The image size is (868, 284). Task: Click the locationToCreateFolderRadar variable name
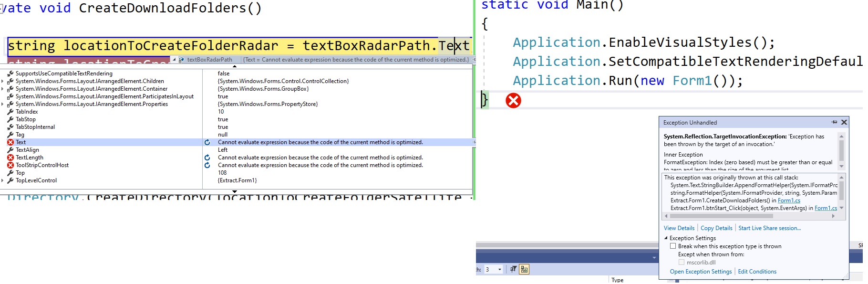coord(171,46)
